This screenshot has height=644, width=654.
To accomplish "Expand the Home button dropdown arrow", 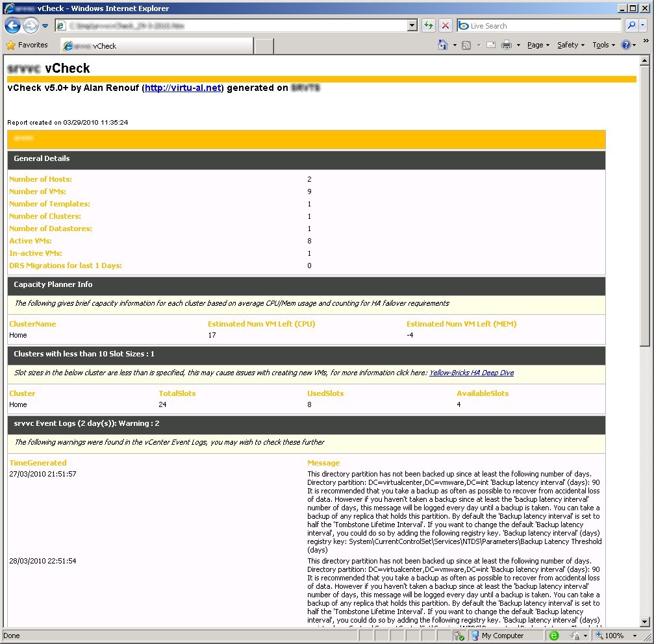I will coord(455,45).
